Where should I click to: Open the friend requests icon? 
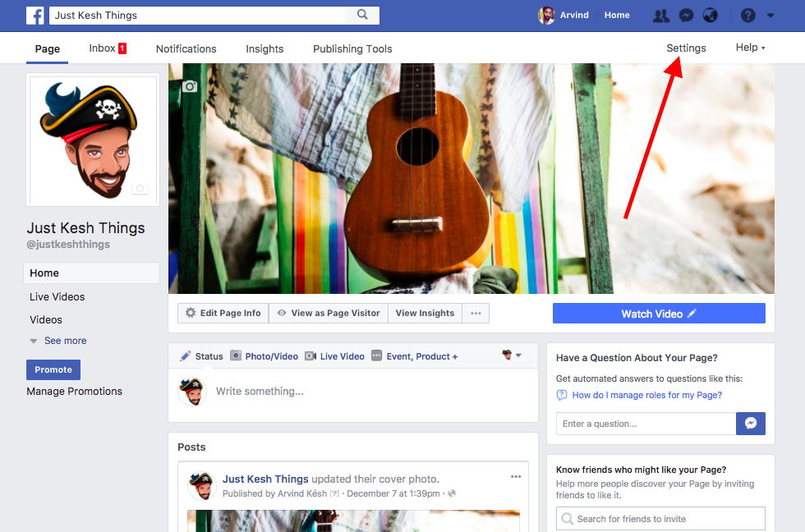click(660, 15)
